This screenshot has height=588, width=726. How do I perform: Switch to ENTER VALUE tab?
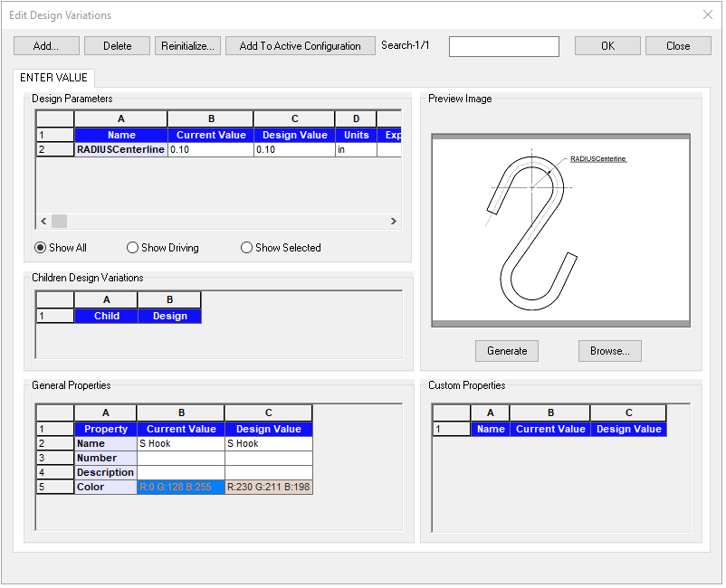pyautogui.click(x=53, y=79)
